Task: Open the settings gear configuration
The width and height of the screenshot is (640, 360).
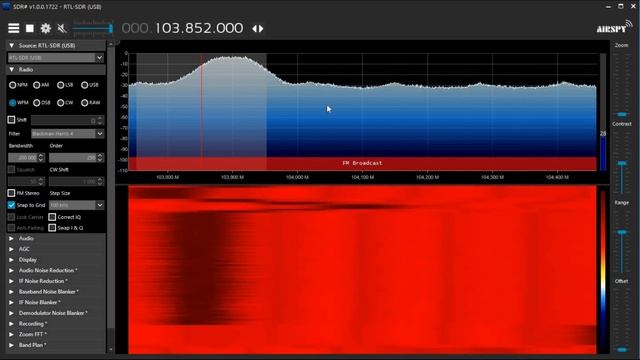Action: click(46, 28)
